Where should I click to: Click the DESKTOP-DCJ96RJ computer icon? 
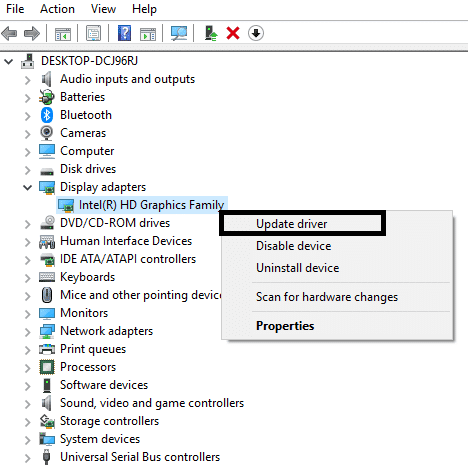(28, 61)
